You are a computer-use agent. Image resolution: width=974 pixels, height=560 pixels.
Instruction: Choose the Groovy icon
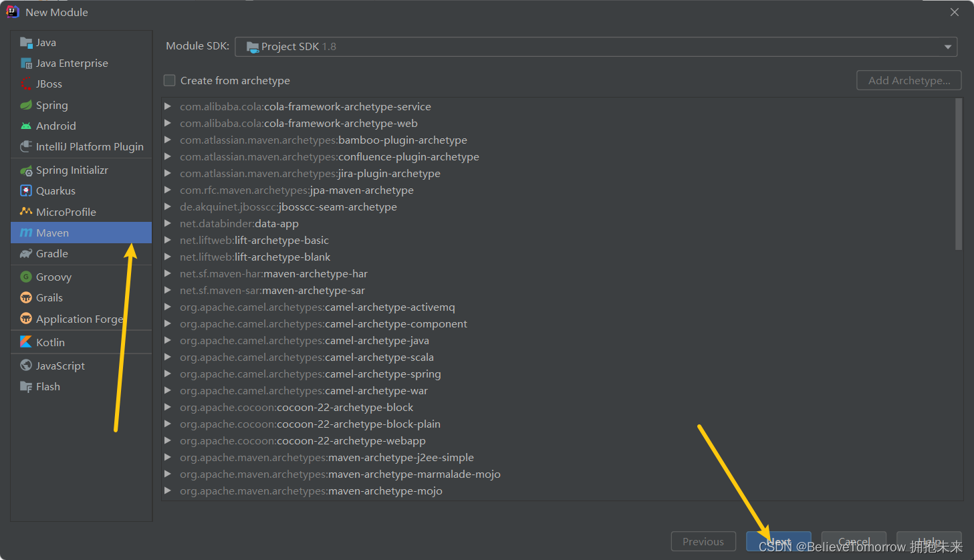point(26,277)
